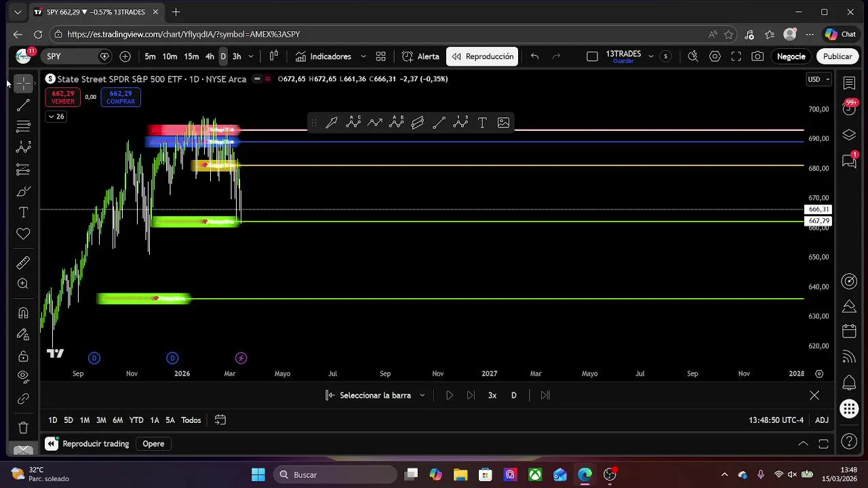The width and height of the screenshot is (868, 488).
Task: Enter fullscreen chart mode
Action: 736,56
